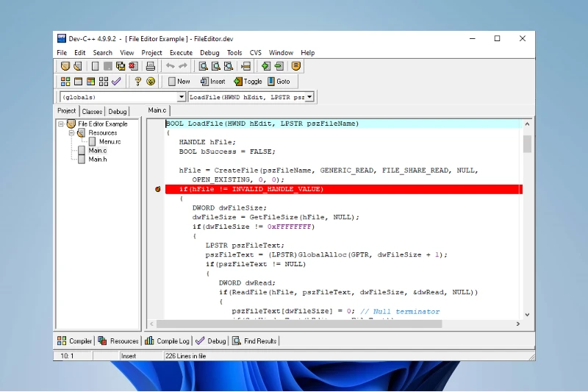
Task: Select Main.h in the project tree
Action: [x=98, y=160]
